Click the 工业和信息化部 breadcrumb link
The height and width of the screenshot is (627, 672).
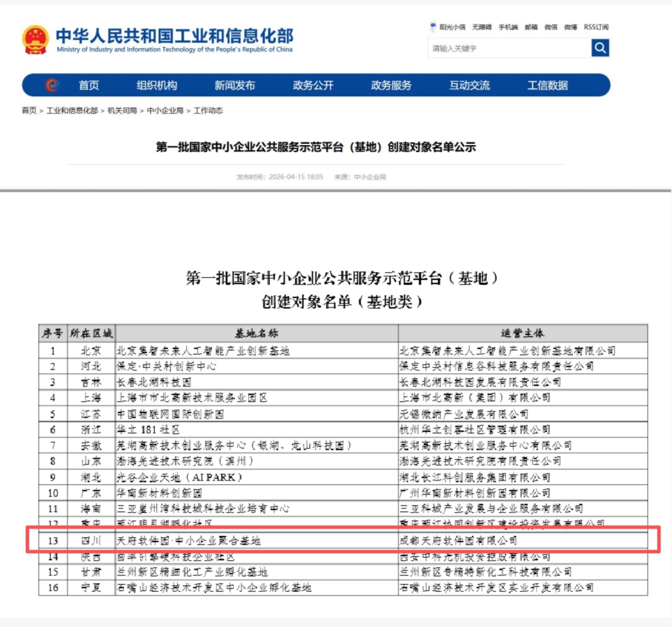tap(72, 110)
